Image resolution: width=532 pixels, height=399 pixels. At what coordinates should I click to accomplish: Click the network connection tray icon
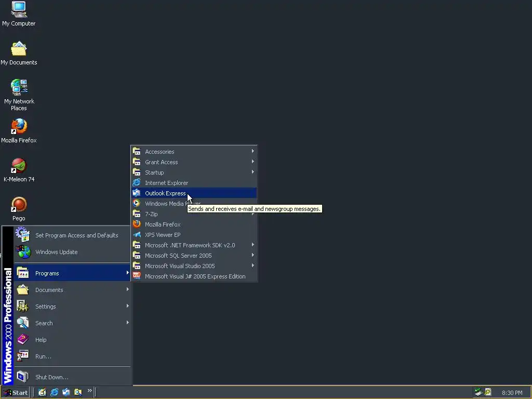[478, 392]
